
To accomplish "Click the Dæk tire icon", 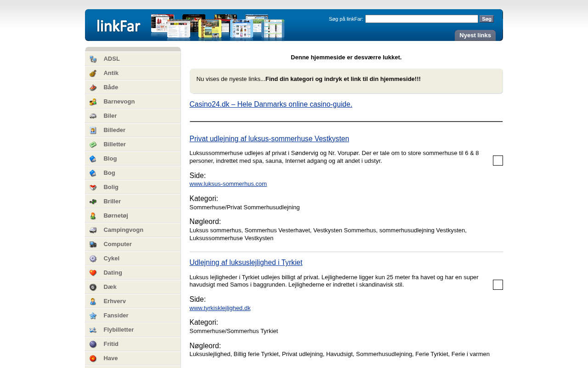I will click(x=93, y=287).
